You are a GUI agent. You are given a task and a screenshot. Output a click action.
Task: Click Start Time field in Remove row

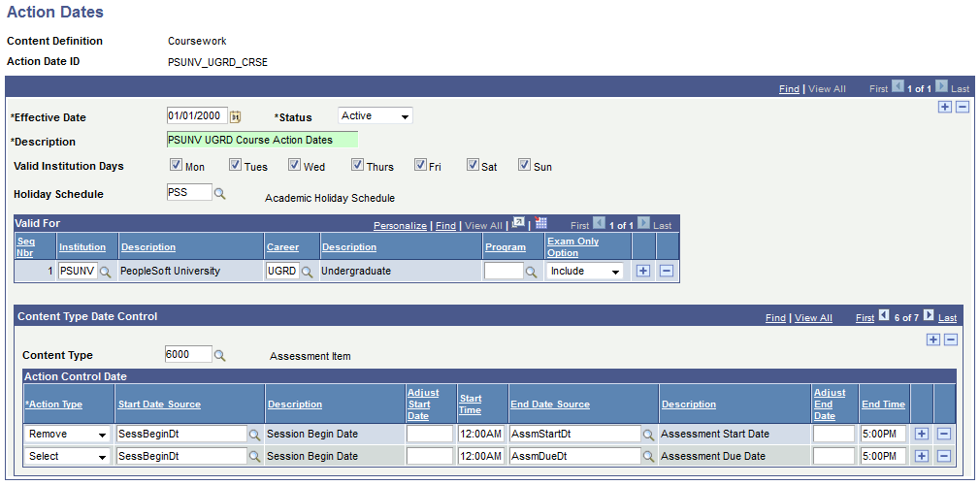point(480,434)
